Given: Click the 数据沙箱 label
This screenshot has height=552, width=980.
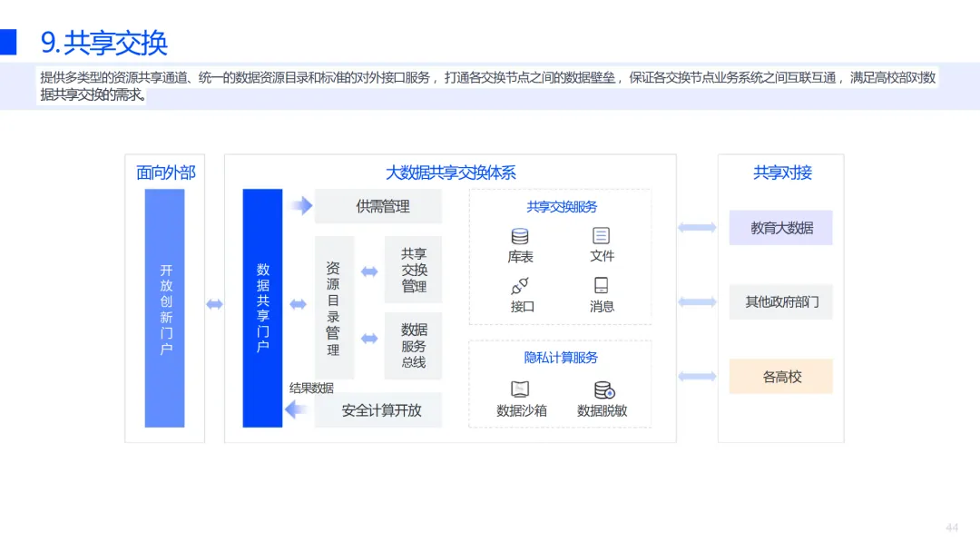Looking at the screenshot, I should coord(521,410).
